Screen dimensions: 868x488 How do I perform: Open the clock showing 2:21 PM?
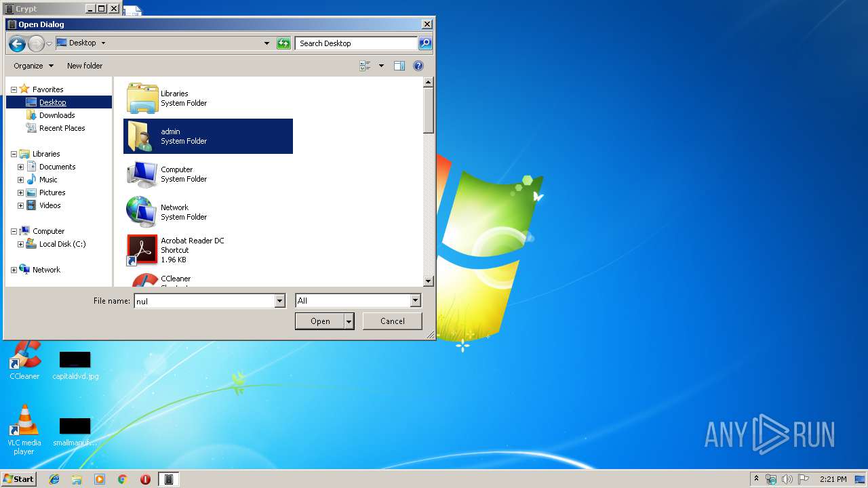click(x=833, y=479)
